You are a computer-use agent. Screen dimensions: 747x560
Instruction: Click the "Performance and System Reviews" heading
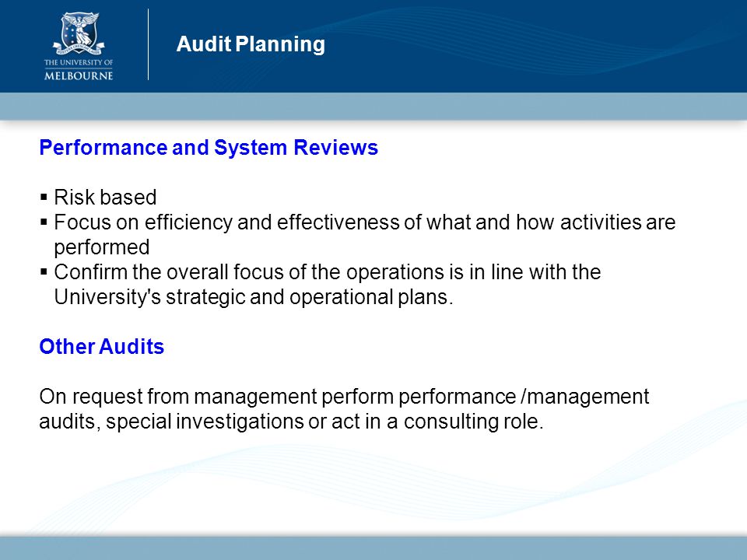209,148
